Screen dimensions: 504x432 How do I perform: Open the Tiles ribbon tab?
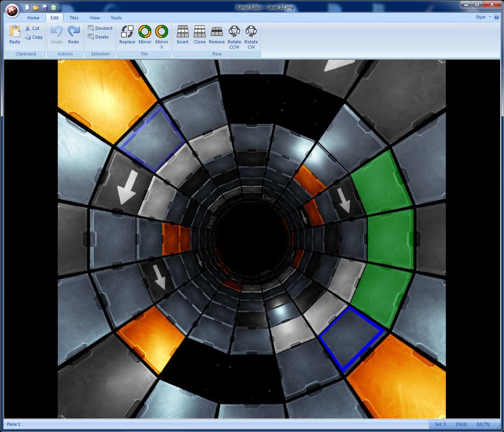tap(74, 18)
